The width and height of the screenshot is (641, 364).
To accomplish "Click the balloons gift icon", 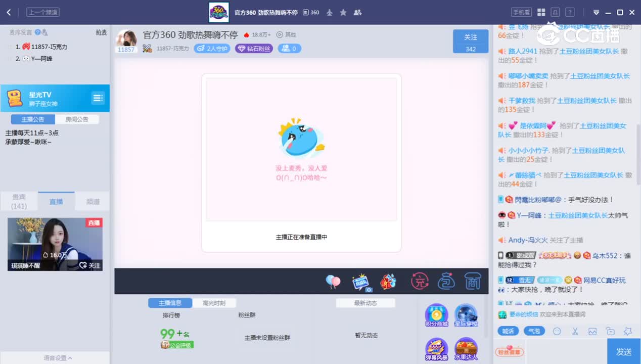I will point(333,282).
